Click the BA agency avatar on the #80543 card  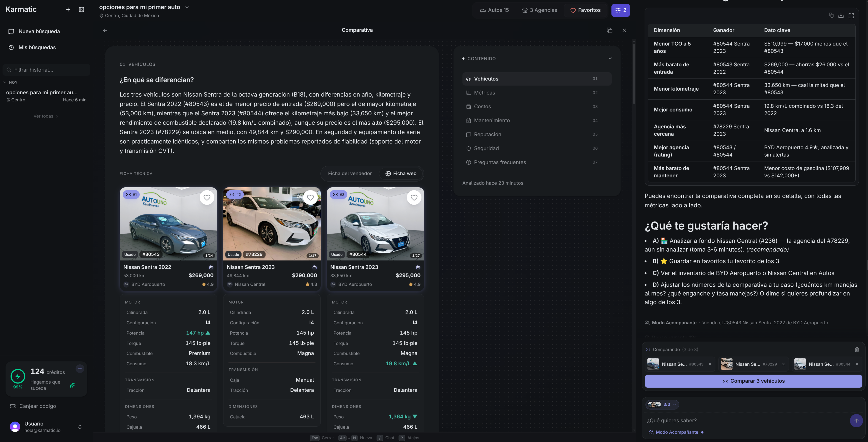click(x=126, y=284)
